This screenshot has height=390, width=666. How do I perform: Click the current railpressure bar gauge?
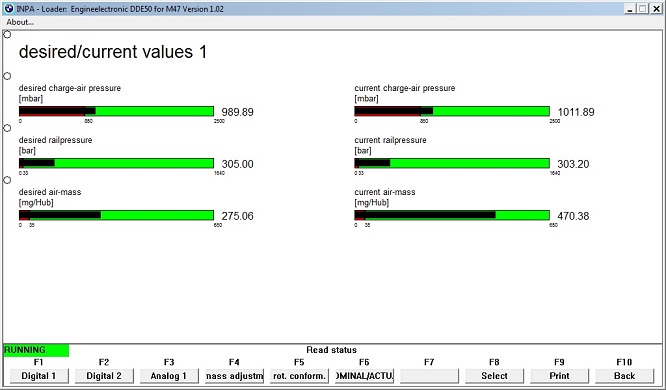pos(452,163)
